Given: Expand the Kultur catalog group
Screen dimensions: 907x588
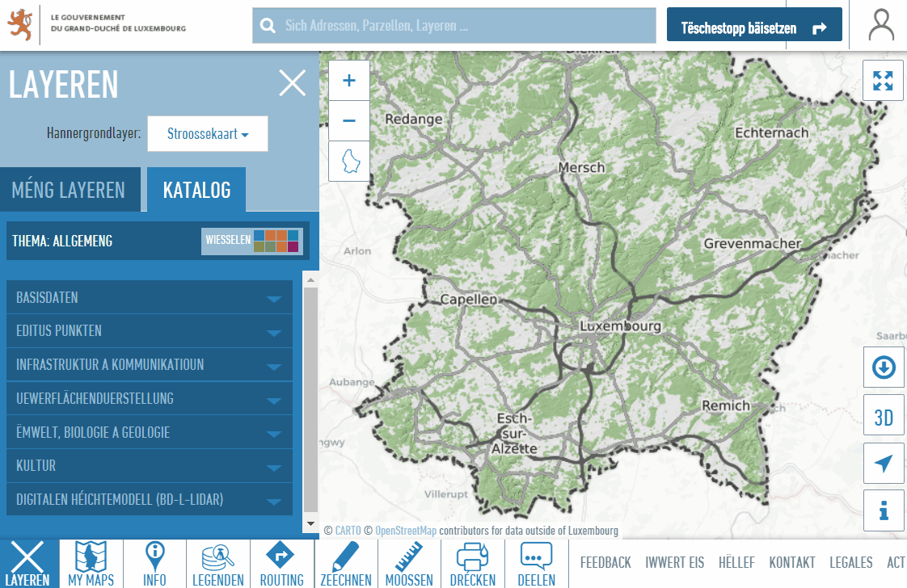Looking at the screenshot, I should (150, 467).
